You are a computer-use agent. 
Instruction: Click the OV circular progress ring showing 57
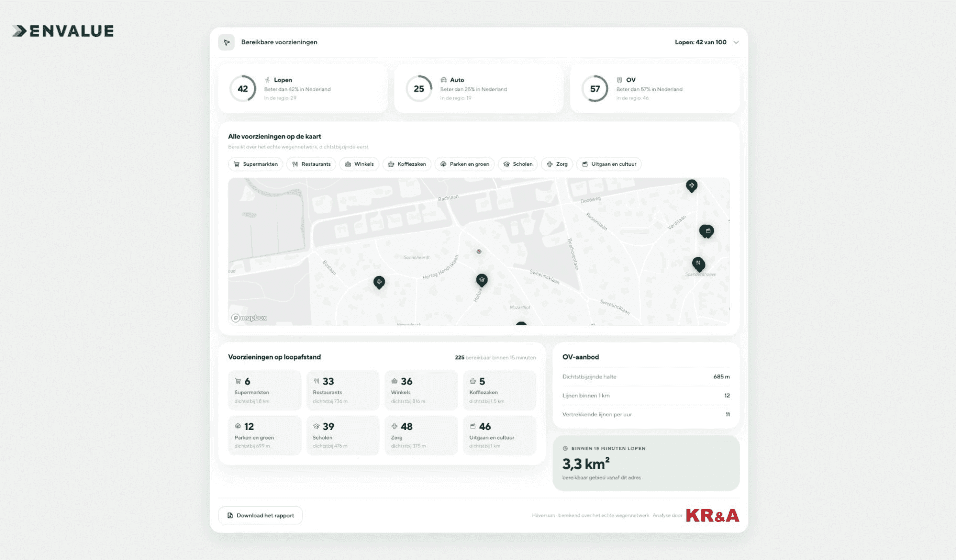coord(595,88)
